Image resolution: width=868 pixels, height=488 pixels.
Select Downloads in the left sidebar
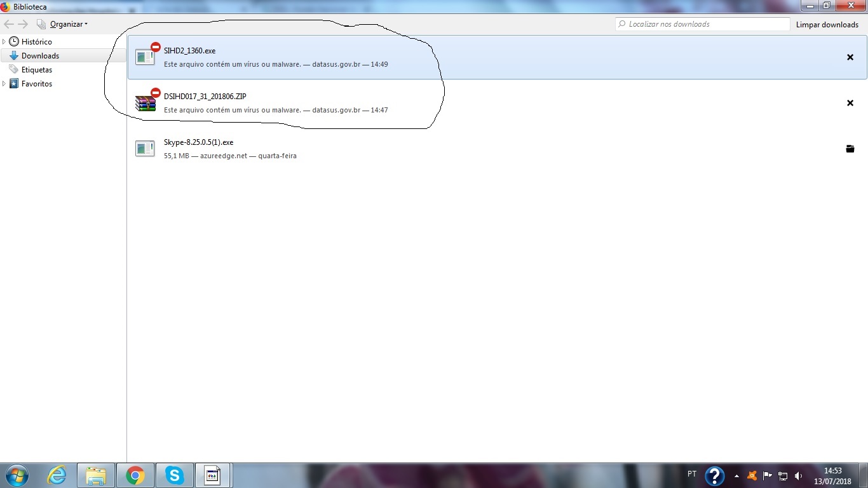pyautogui.click(x=40, y=56)
